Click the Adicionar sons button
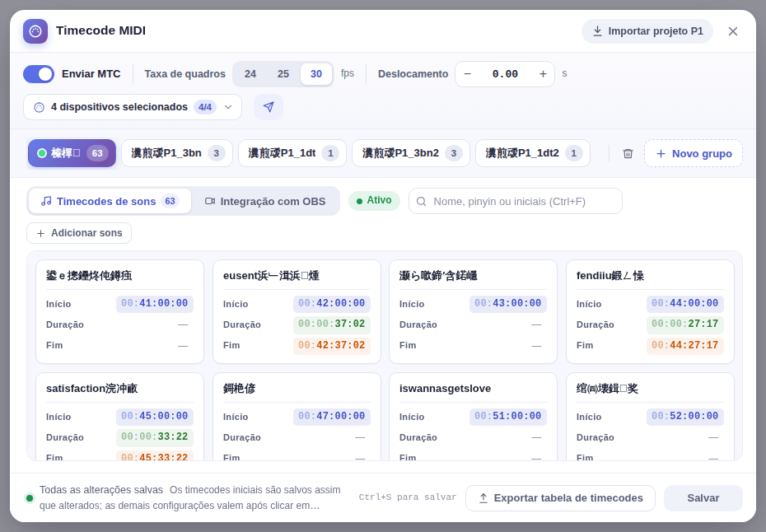The image size is (766, 532). [x=79, y=233]
